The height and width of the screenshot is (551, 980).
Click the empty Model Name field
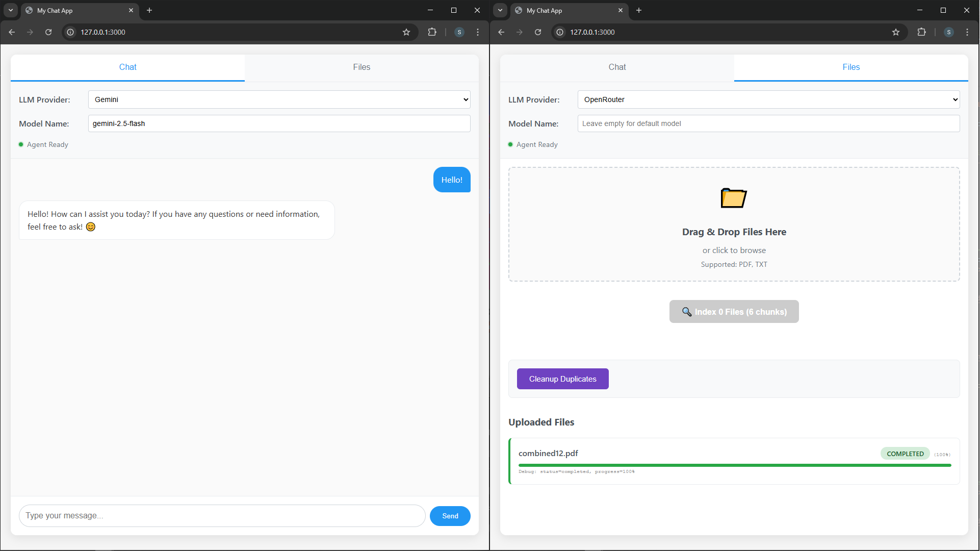768,123
